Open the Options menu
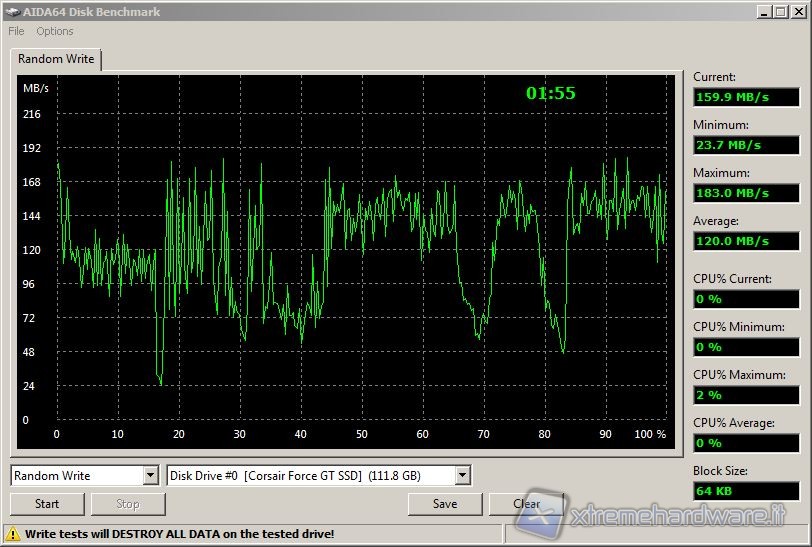Viewport: 812px width, 547px height. (x=55, y=31)
